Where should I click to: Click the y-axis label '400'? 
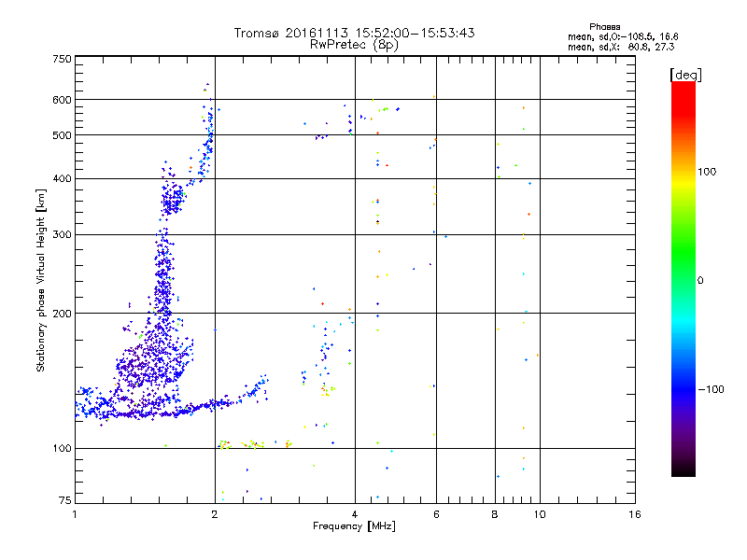62,178
